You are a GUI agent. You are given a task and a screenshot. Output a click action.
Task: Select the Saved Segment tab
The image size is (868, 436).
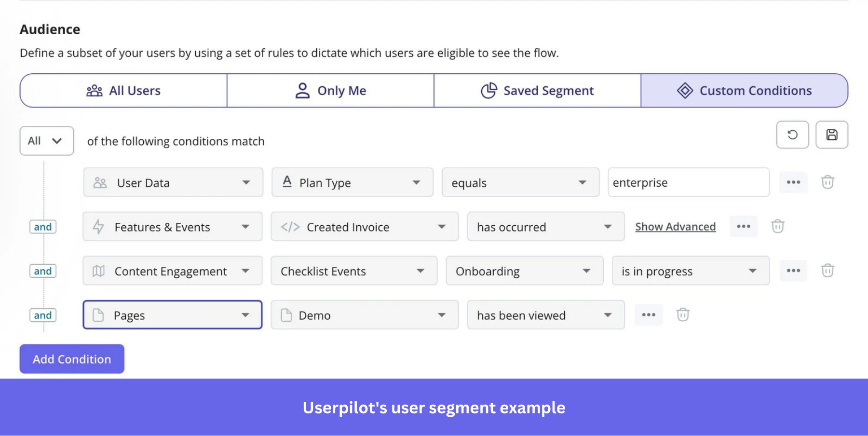pyautogui.click(x=537, y=90)
